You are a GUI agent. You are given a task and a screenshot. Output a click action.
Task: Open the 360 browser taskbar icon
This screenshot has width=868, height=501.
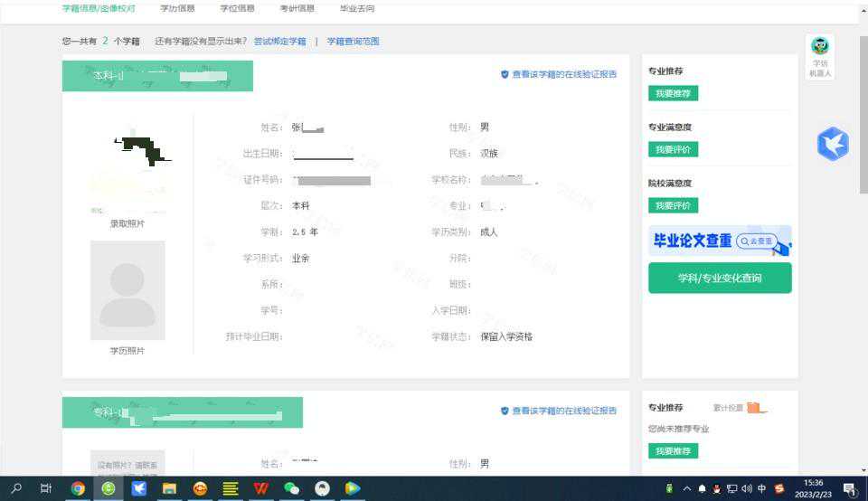108,488
